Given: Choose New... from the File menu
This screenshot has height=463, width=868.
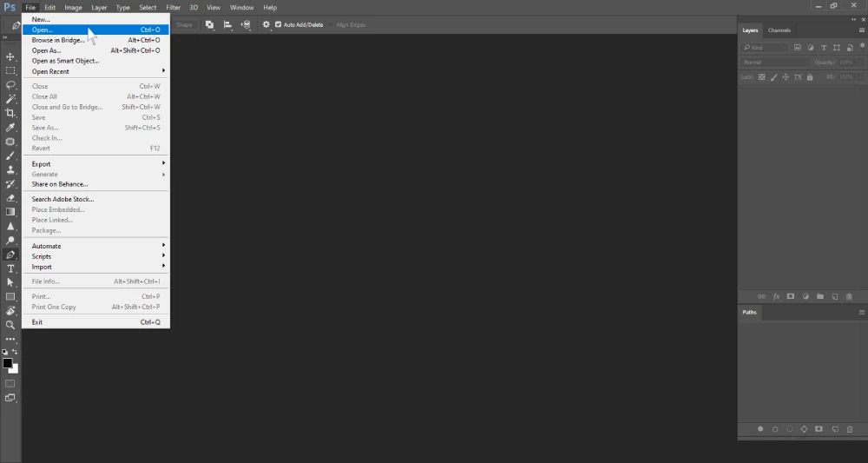Looking at the screenshot, I should click(95, 19).
